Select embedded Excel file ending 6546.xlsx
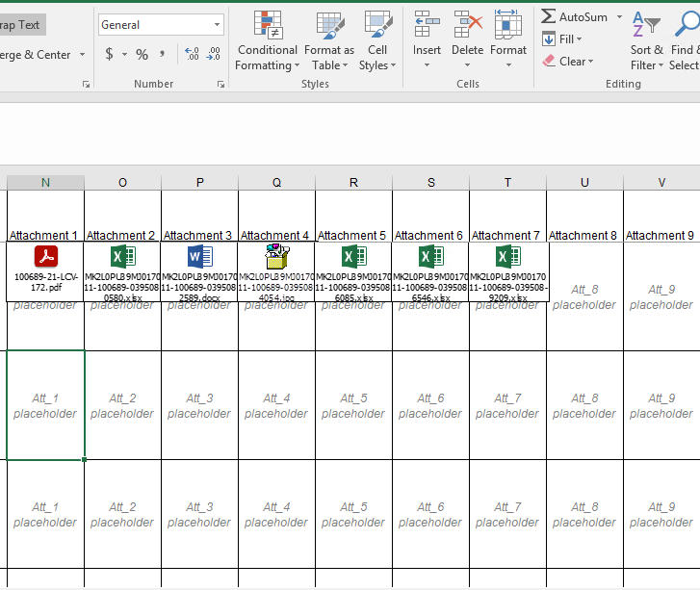 pyautogui.click(x=429, y=271)
